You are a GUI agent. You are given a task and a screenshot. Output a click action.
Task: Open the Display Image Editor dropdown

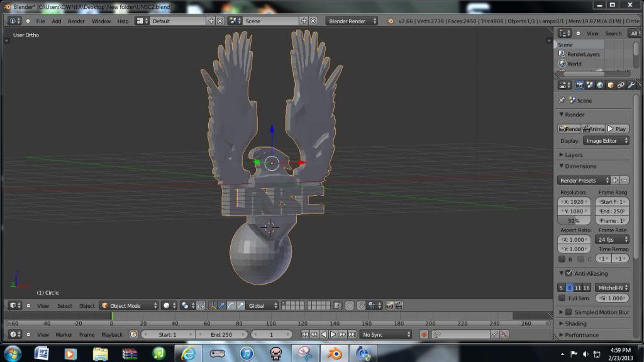tap(606, 140)
